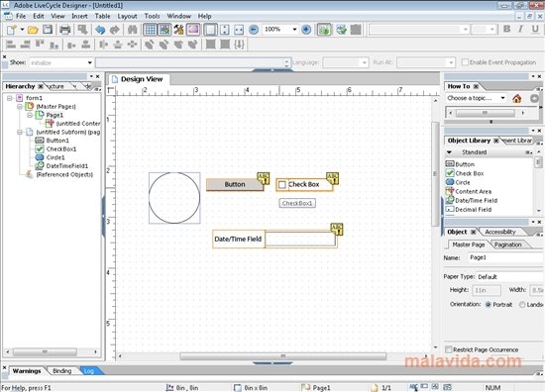Select the Portrait orientation radio button
The height and width of the screenshot is (392, 545).
[488, 305]
